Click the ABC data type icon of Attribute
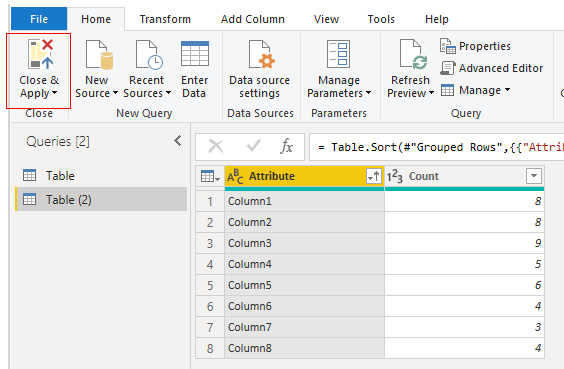 (x=235, y=176)
